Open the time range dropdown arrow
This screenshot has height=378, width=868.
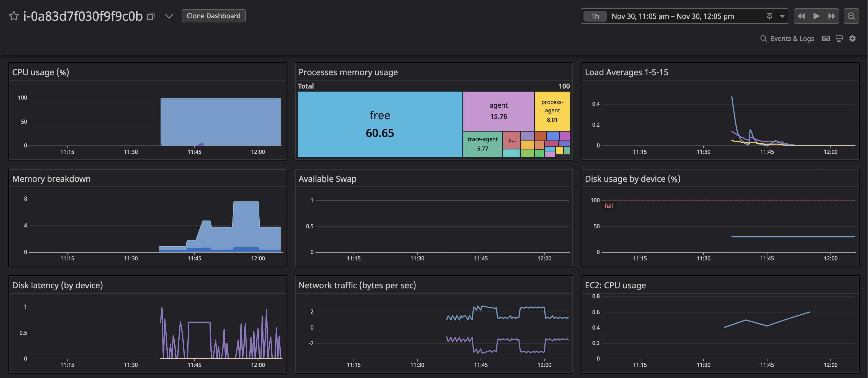tap(782, 16)
